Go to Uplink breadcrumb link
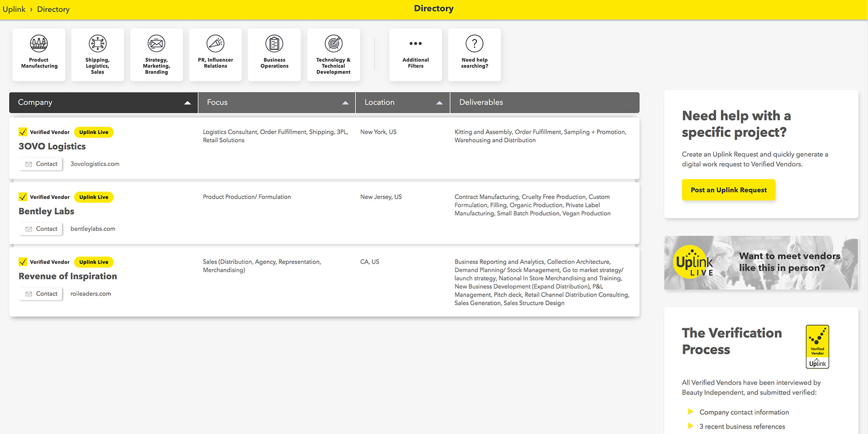This screenshot has height=434, width=868. (x=14, y=9)
